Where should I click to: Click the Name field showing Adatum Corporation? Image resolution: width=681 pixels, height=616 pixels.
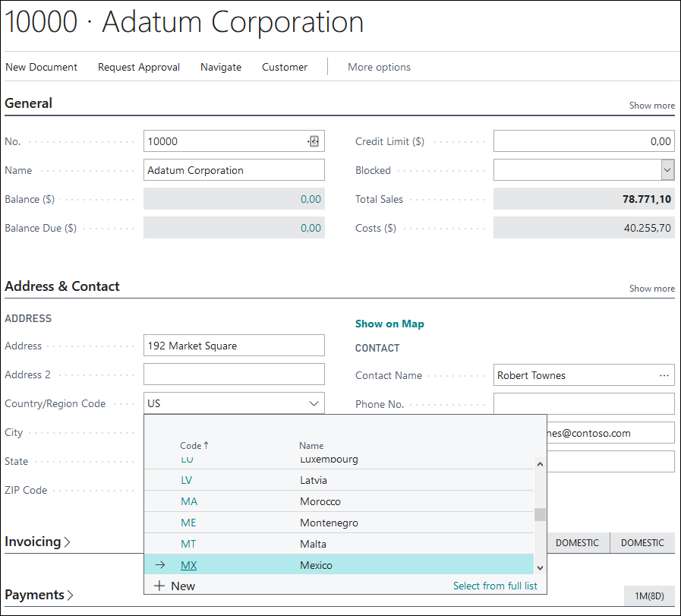(233, 169)
